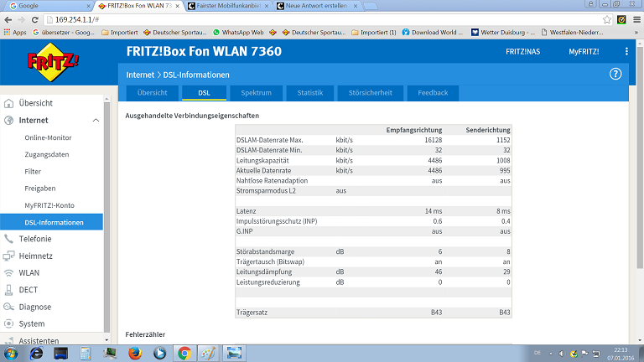Open Internet Explorer from the taskbar
The image size is (644, 362).
tap(37, 353)
